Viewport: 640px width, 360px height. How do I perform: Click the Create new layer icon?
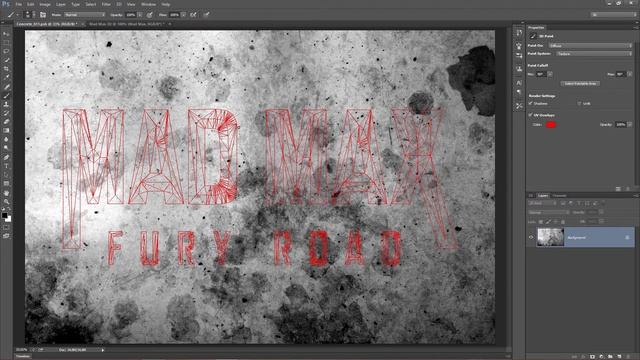coord(619,356)
